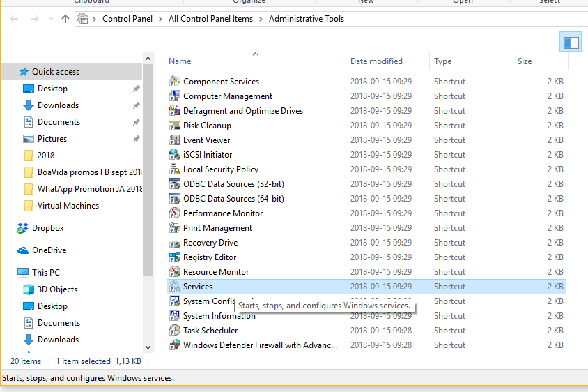Select Quick access in navigation pane
This screenshot has width=588, height=392.
(71, 72)
